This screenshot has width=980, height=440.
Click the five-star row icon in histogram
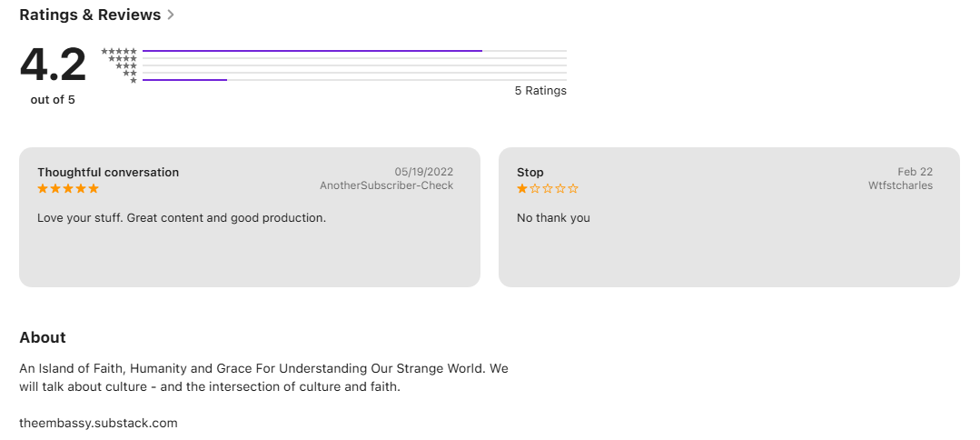point(119,51)
